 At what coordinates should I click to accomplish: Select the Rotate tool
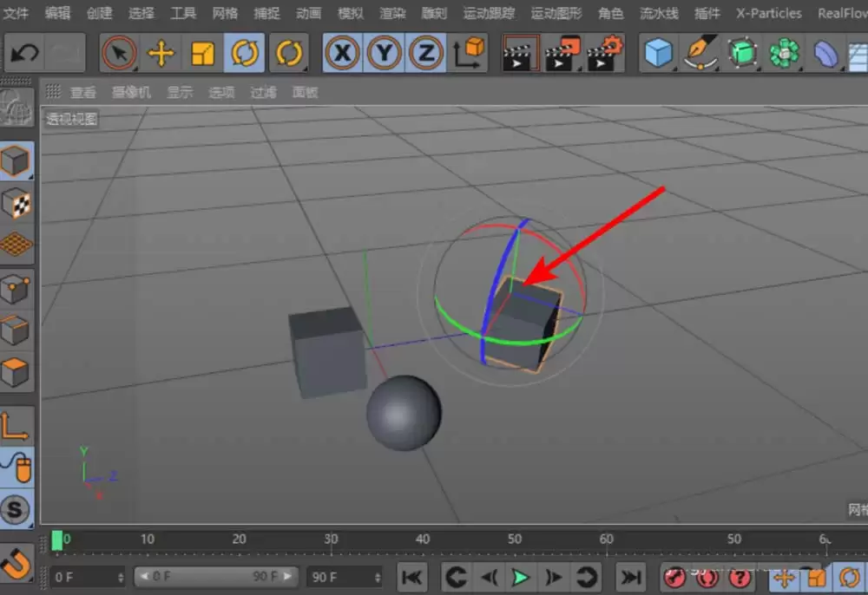tap(246, 53)
